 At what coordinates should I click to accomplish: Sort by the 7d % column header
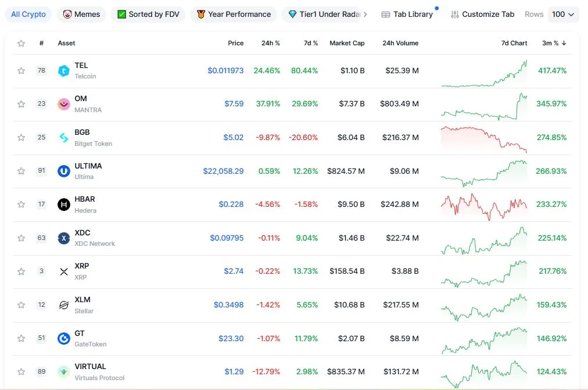pos(310,43)
